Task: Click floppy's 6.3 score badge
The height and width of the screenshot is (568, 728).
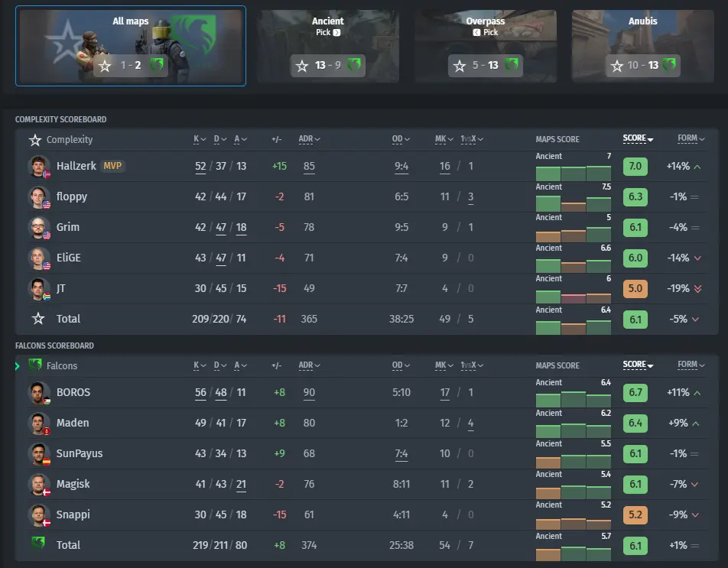Action: click(x=635, y=196)
